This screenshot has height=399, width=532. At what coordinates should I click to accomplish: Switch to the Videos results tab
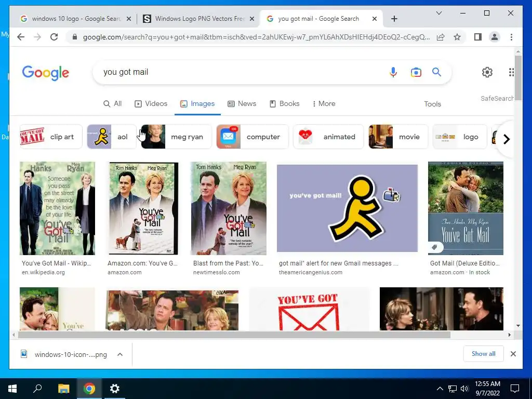(x=151, y=103)
